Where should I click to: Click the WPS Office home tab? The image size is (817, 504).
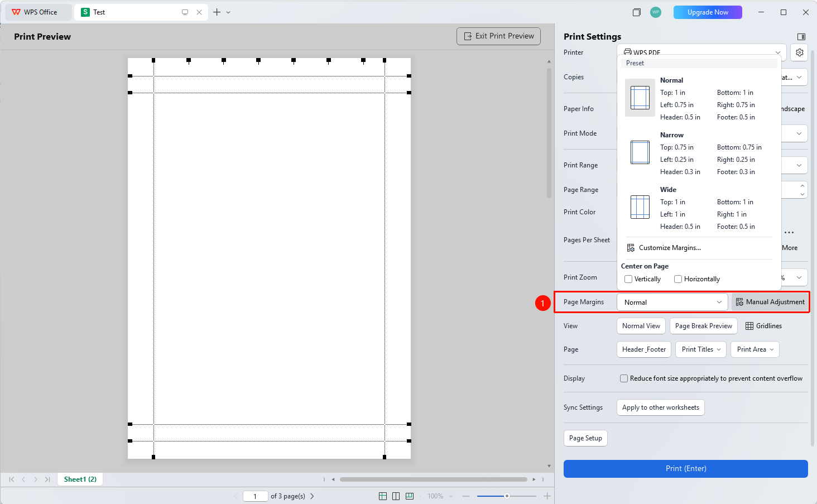coord(39,12)
